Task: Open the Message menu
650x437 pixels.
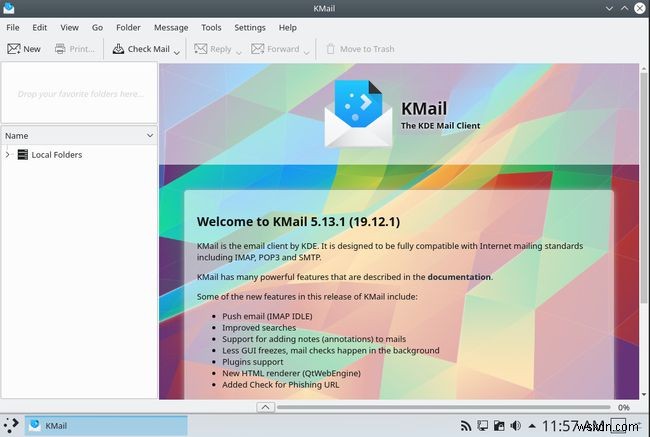Action: click(171, 27)
